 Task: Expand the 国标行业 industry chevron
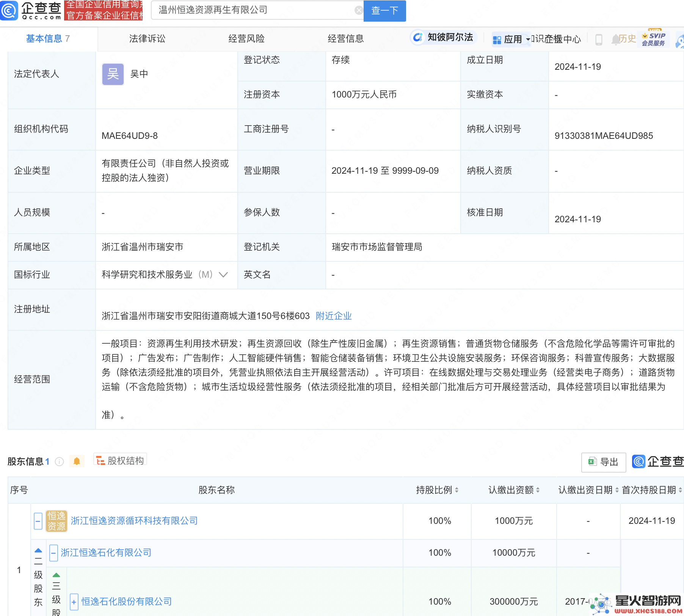point(223,275)
